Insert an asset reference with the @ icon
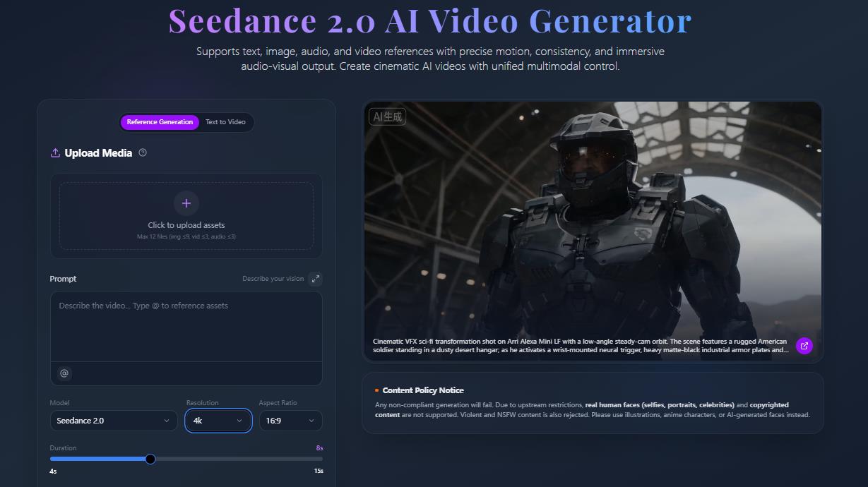 tap(64, 373)
